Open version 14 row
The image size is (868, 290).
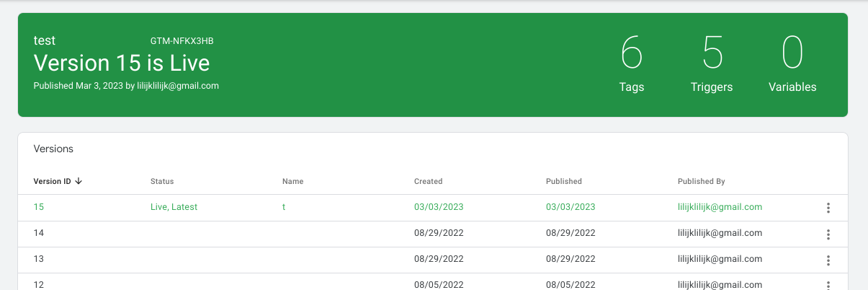point(433,233)
